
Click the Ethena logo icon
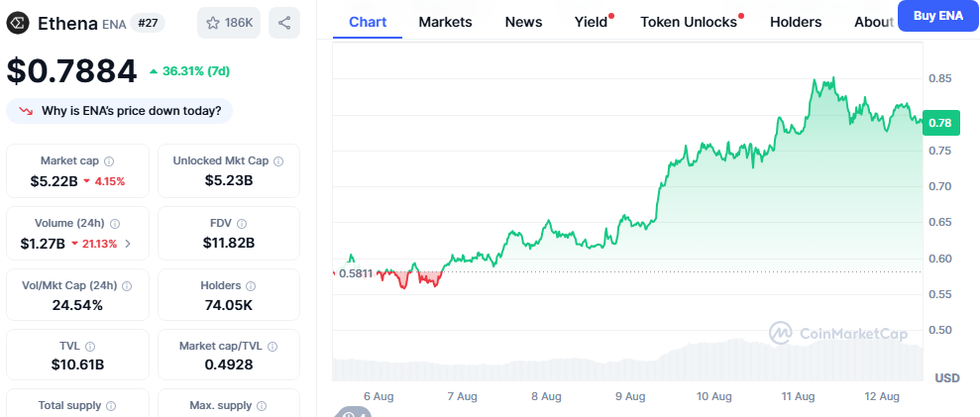tap(19, 23)
